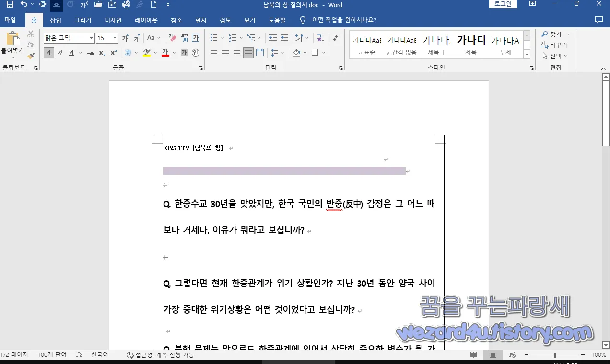Image resolution: width=610 pixels, height=364 pixels.
Task: Apply the bulleted list
Action: [214, 38]
